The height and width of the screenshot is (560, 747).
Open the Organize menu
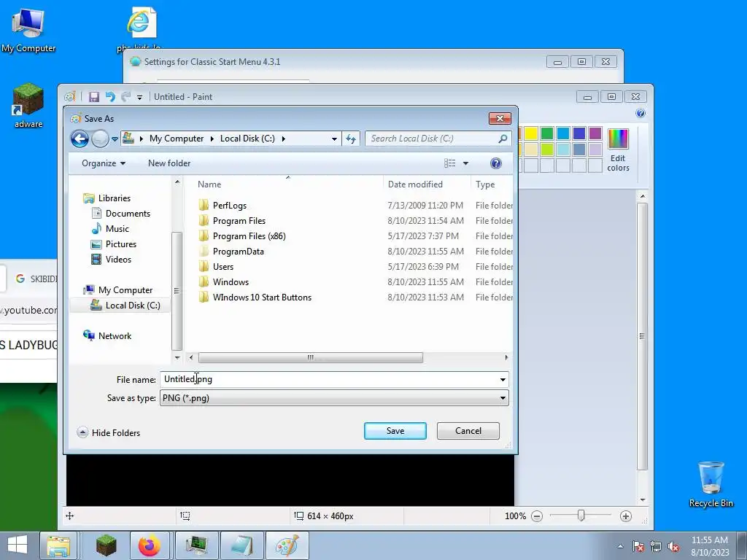[104, 163]
